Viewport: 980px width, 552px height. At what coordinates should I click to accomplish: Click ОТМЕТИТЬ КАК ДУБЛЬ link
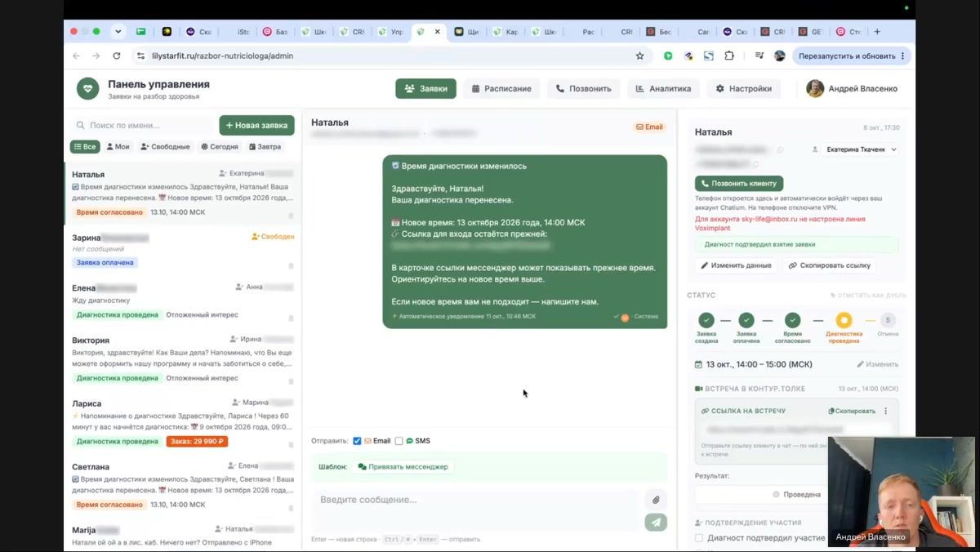point(868,296)
